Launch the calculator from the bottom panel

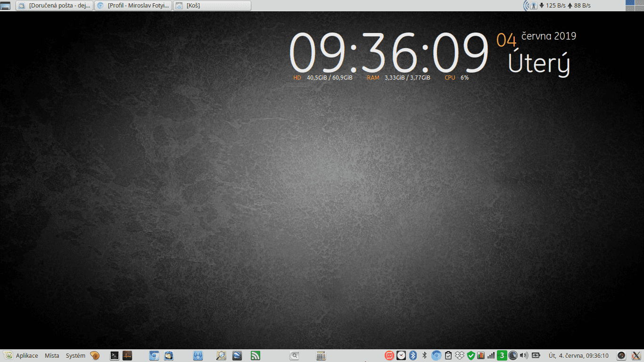coord(321,355)
